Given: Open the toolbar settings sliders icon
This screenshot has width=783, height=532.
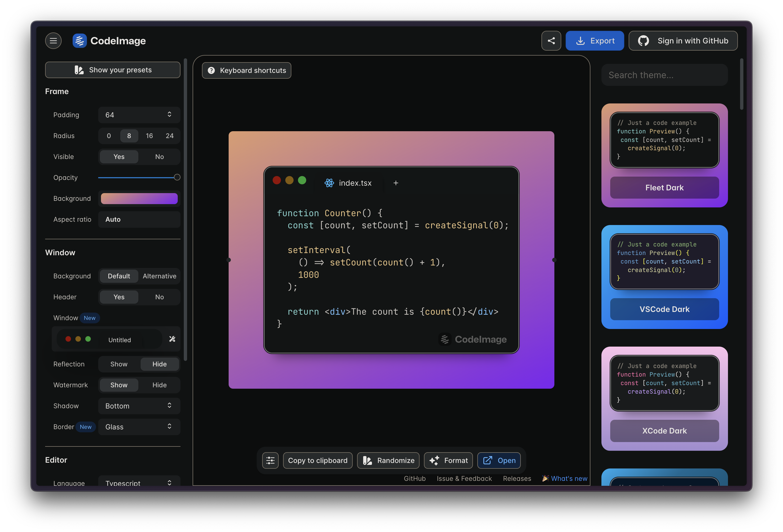Looking at the screenshot, I should tap(270, 460).
